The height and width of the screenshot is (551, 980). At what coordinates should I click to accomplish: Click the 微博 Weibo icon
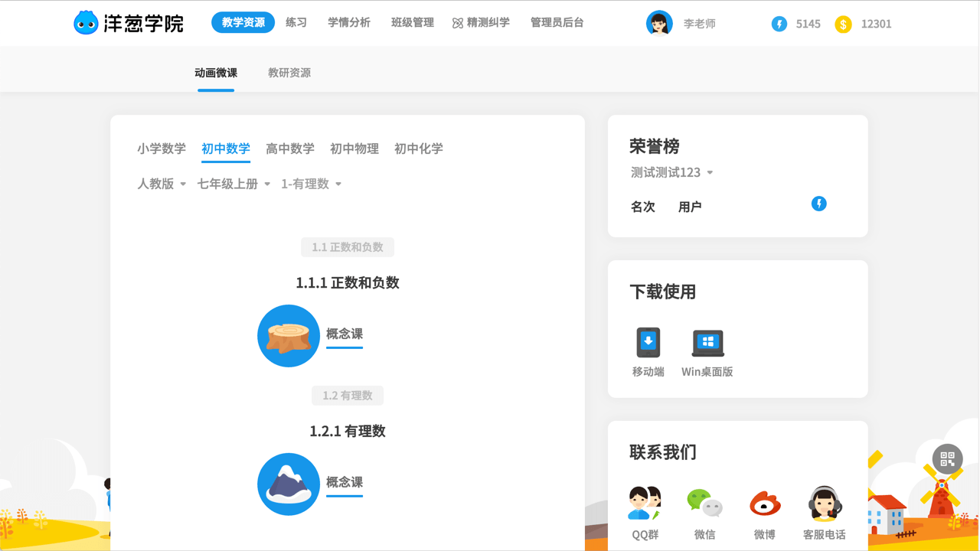(x=764, y=502)
